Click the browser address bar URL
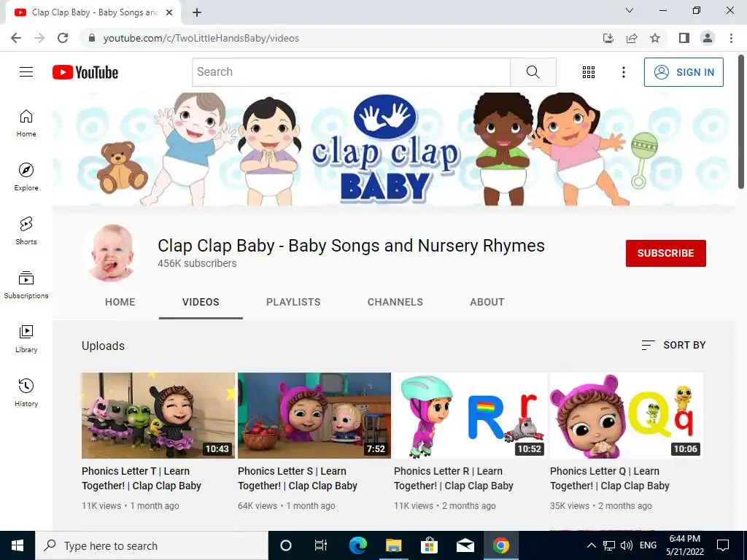The image size is (747, 560). coord(201,38)
